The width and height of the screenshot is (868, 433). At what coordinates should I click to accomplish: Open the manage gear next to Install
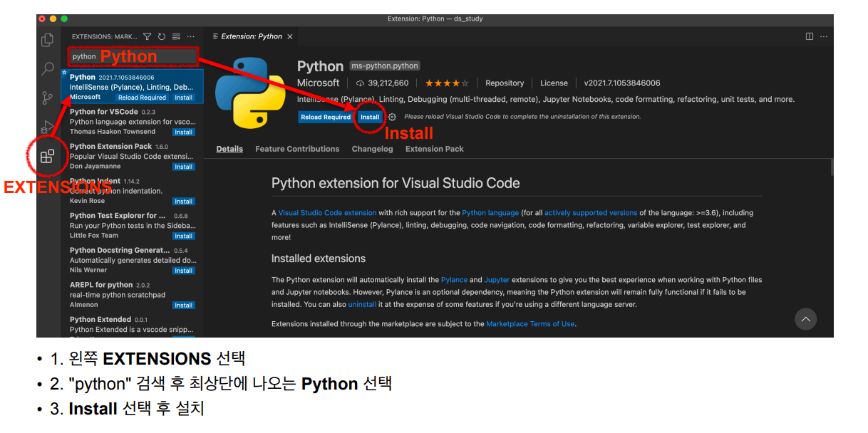click(x=392, y=117)
